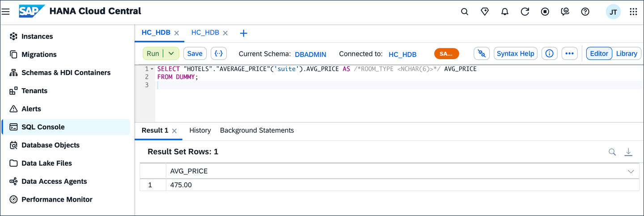Open the JT user avatar
The height and width of the screenshot is (216, 644).
(613, 12)
